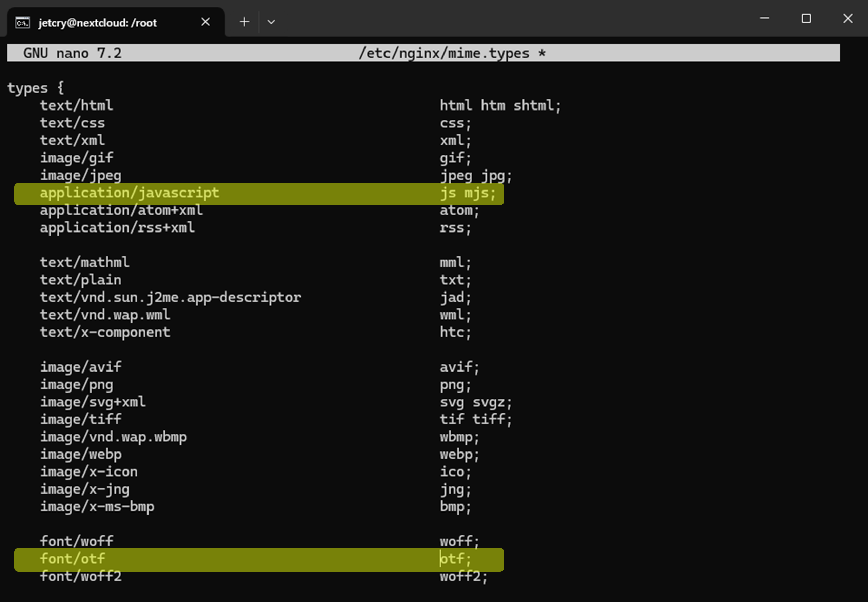Click the image/png entry

[x=77, y=384]
